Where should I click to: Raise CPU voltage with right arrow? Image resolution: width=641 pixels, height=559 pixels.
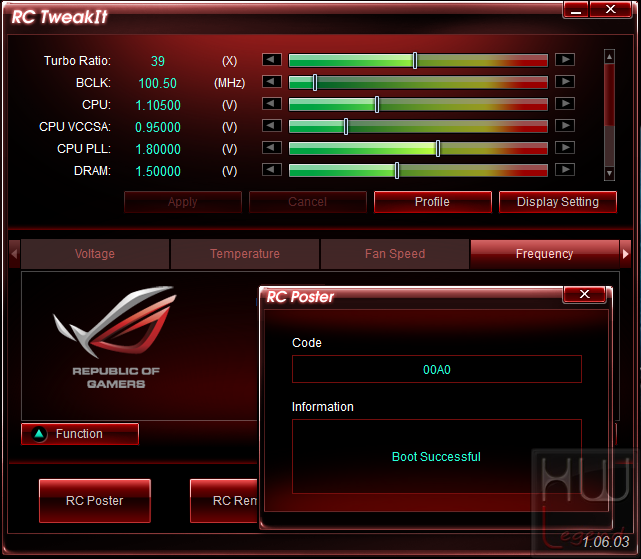(565, 104)
